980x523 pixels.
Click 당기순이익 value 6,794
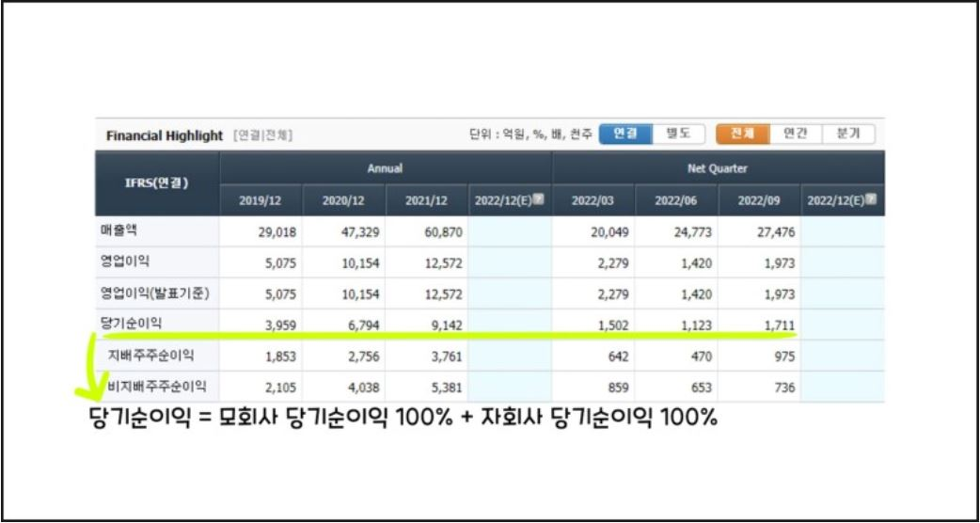click(x=363, y=325)
